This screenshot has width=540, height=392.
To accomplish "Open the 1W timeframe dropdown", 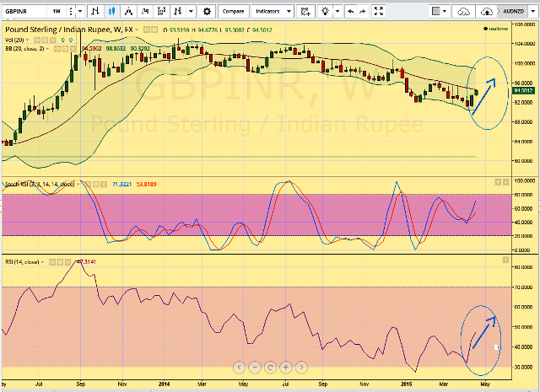I will click(x=57, y=12).
